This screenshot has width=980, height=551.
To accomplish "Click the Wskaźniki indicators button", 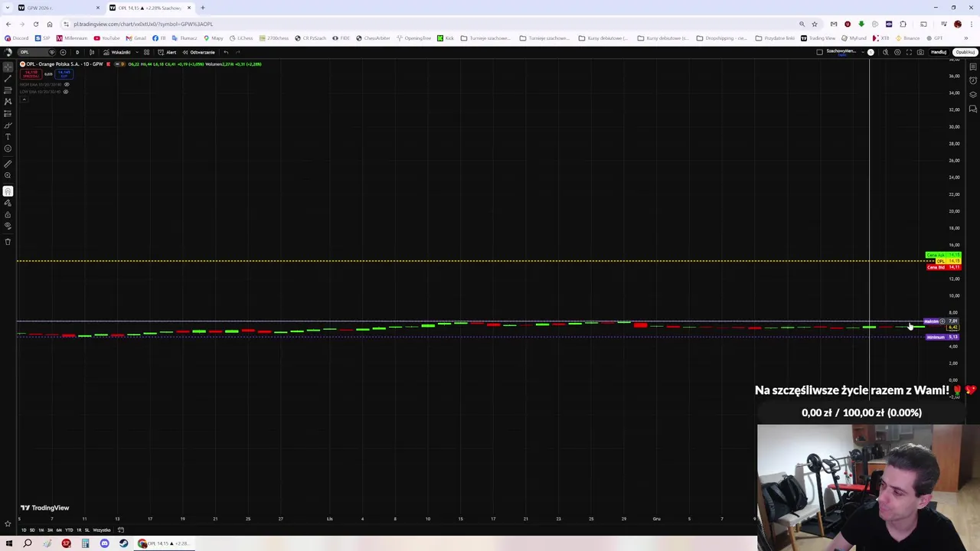I will tap(117, 52).
